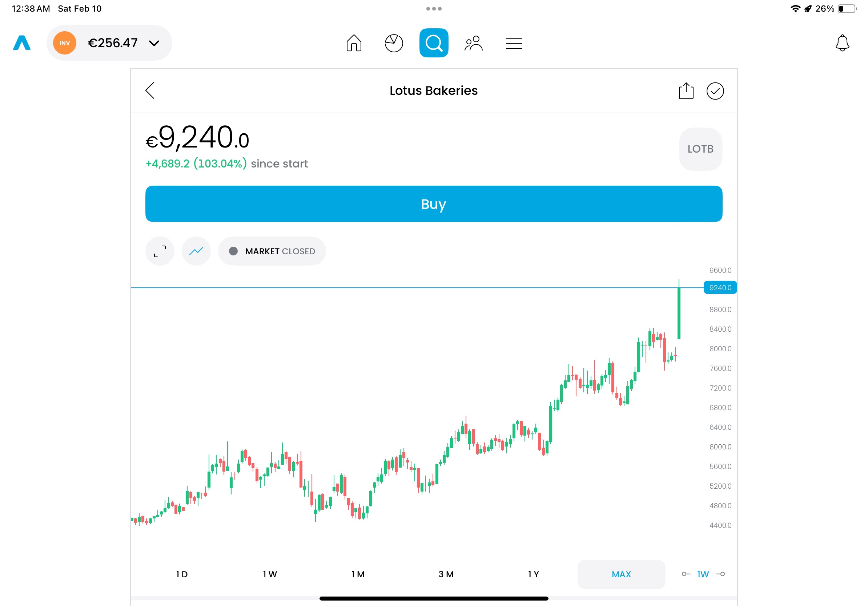Share Lotus Bakeries via share icon
868x606 pixels.
(x=686, y=91)
